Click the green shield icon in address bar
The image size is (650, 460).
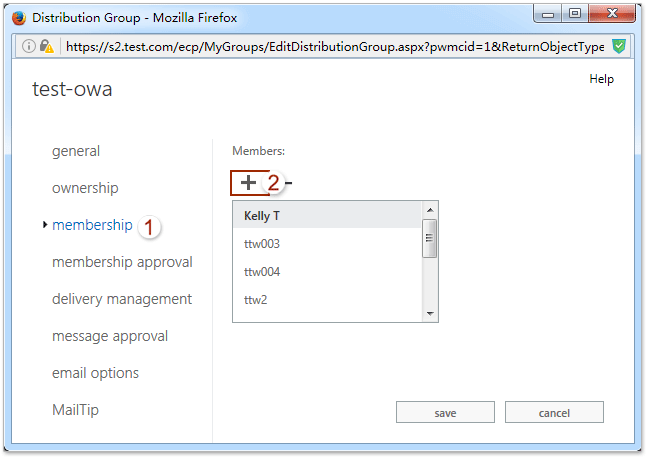point(619,46)
